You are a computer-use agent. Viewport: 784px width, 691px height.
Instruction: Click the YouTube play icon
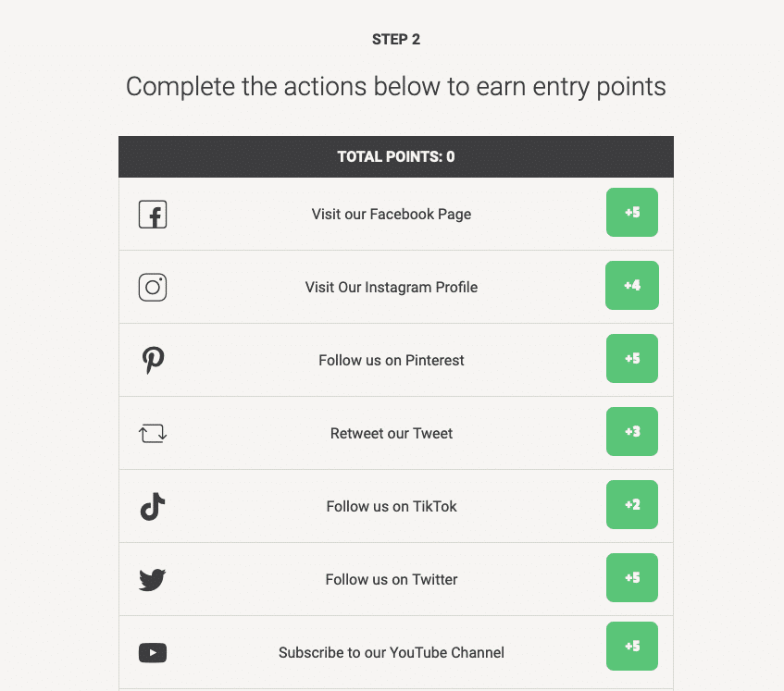153,653
